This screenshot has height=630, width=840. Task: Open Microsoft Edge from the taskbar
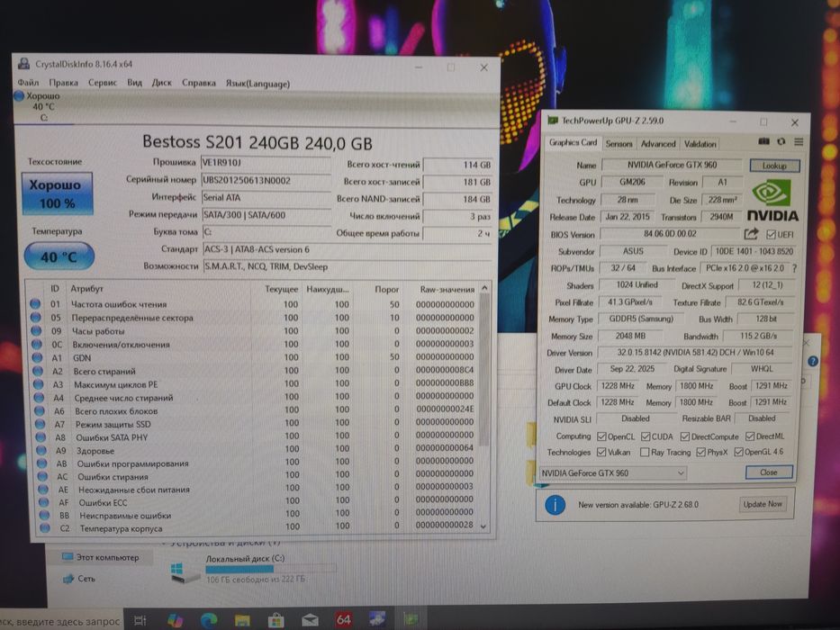coord(208,620)
